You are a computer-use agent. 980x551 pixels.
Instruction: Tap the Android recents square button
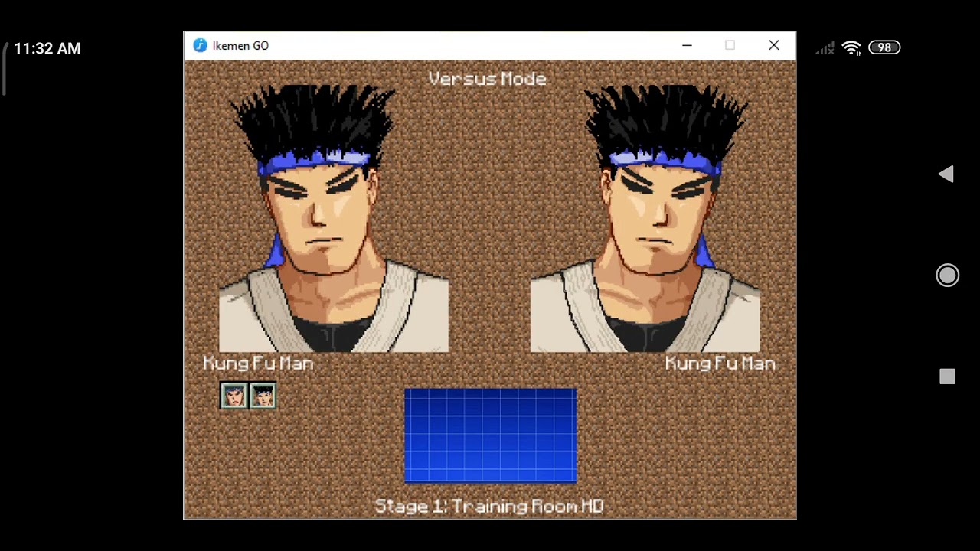point(947,376)
